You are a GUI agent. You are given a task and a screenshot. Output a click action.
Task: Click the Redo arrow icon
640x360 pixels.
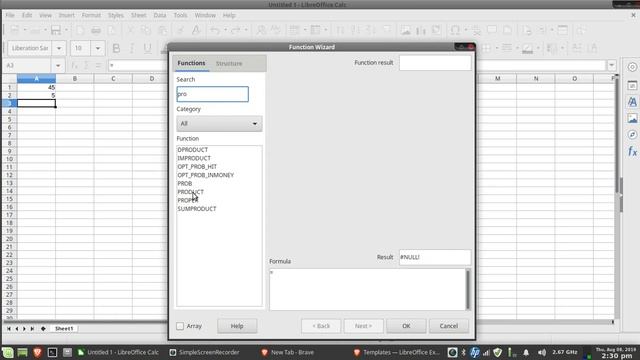[236, 30]
